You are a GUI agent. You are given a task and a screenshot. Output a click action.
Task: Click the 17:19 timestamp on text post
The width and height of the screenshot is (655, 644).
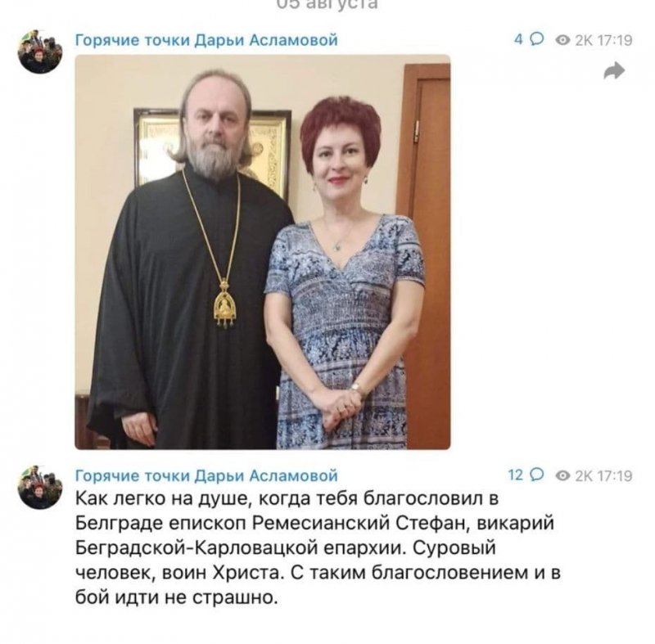point(615,475)
